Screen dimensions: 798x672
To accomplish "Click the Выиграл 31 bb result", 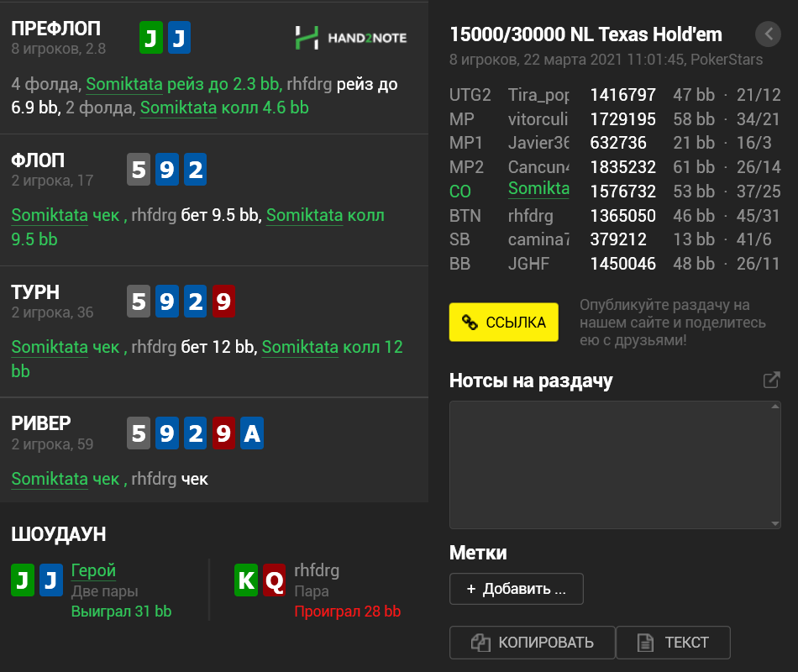I will pos(121,612).
